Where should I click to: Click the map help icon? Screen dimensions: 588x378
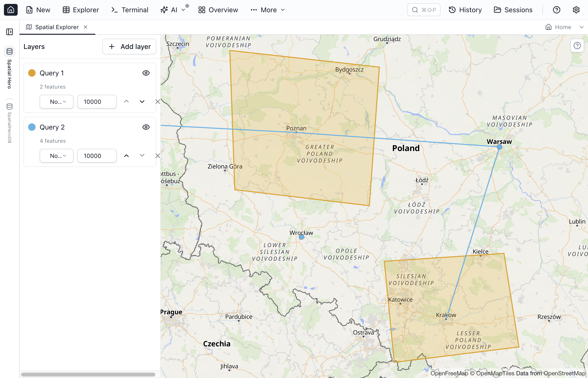click(x=577, y=46)
